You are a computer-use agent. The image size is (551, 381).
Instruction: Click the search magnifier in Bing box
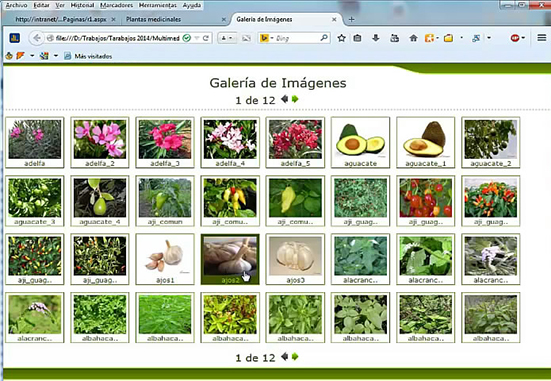point(324,38)
